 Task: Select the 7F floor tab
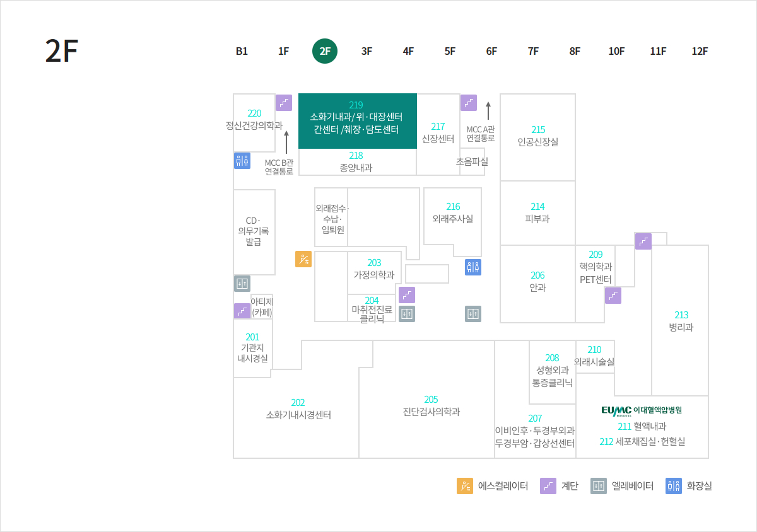pyautogui.click(x=533, y=52)
